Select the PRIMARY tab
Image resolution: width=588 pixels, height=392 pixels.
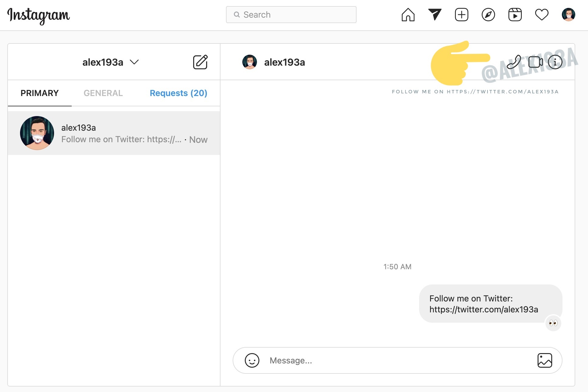[39, 93]
